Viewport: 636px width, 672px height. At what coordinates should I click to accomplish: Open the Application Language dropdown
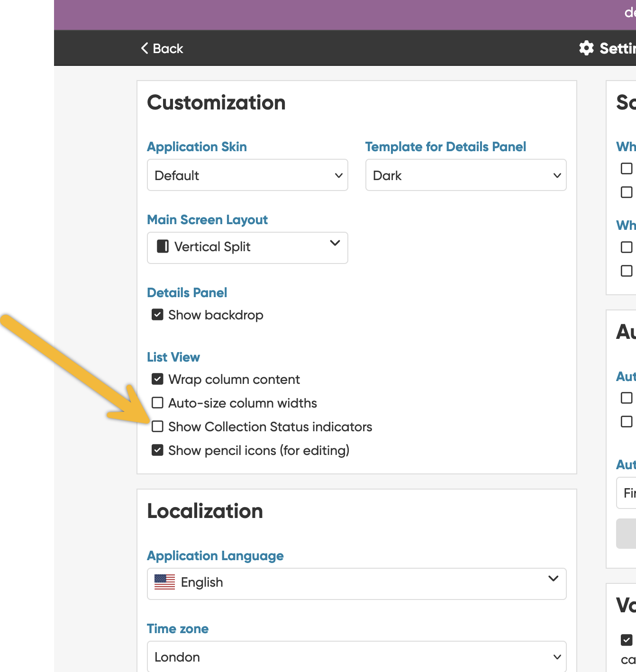click(356, 583)
